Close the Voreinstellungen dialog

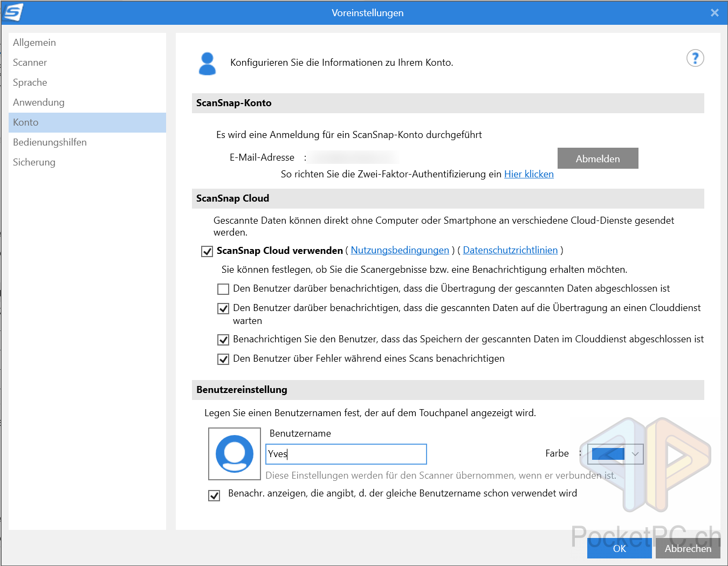point(715,12)
